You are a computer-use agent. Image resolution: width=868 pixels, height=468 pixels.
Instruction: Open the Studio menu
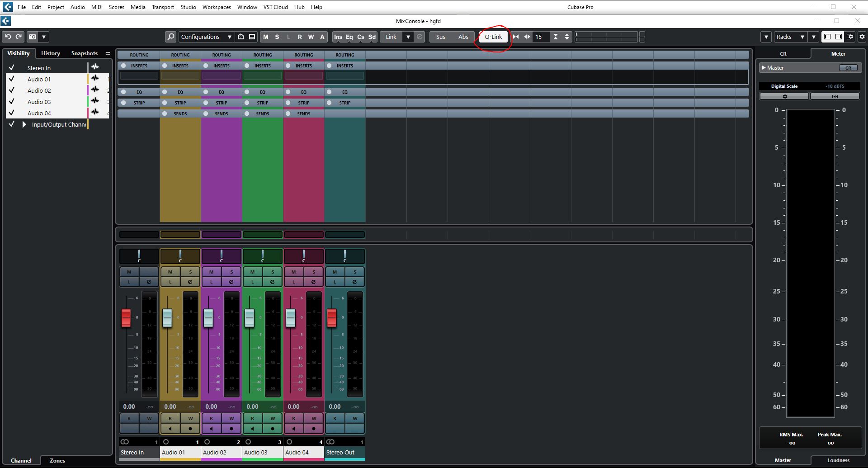[188, 7]
